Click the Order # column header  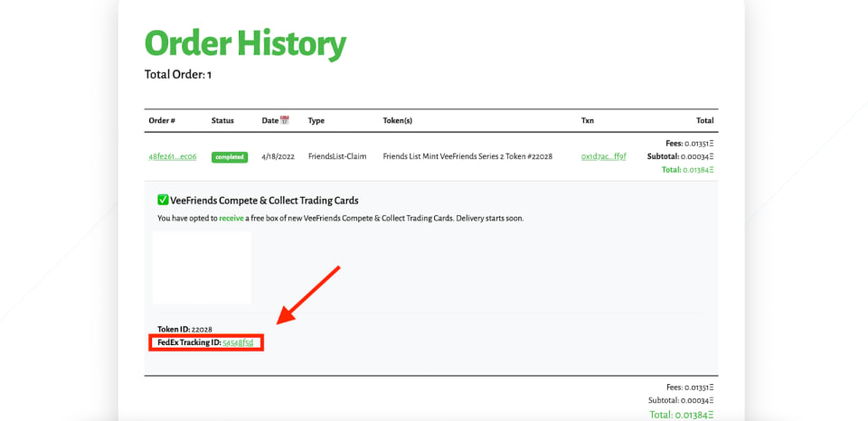point(162,120)
